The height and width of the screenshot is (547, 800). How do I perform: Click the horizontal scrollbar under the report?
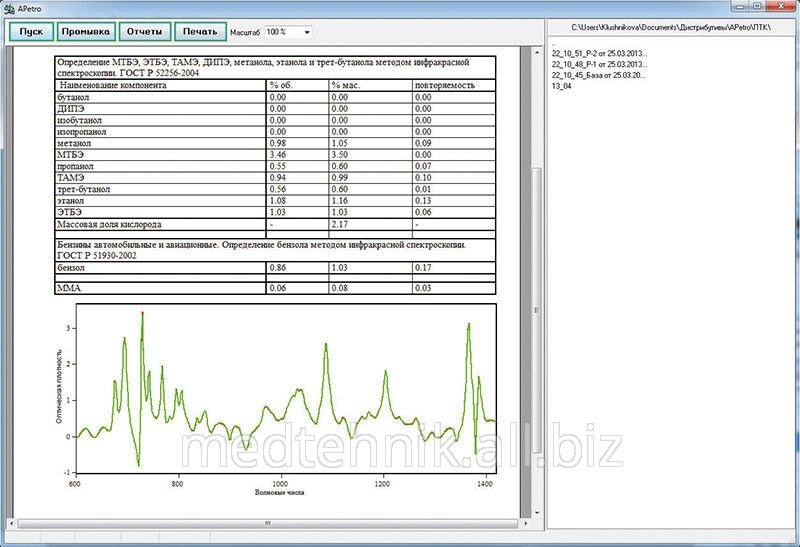pos(268,522)
